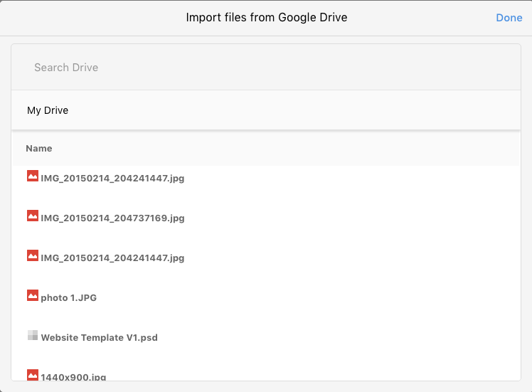The width and height of the screenshot is (532, 392).
Task: Click blank row space beside IMG_20150214_204737169.jpg
Action: [x=352, y=218]
